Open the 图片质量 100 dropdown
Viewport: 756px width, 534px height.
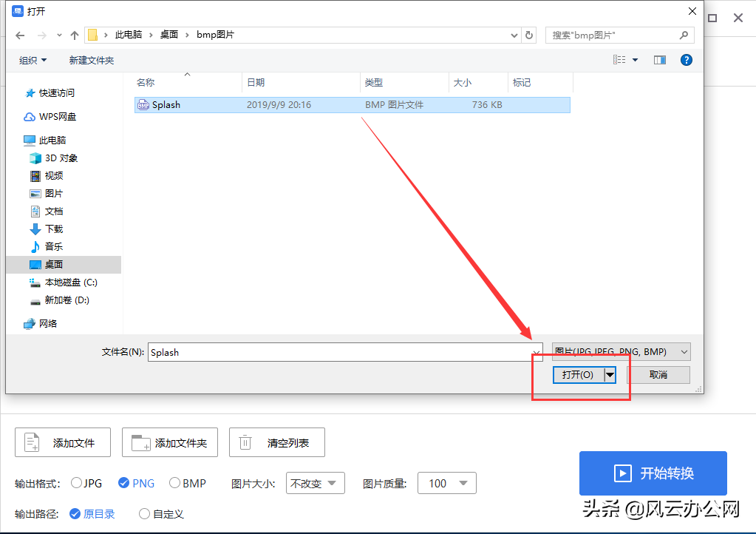click(x=447, y=484)
